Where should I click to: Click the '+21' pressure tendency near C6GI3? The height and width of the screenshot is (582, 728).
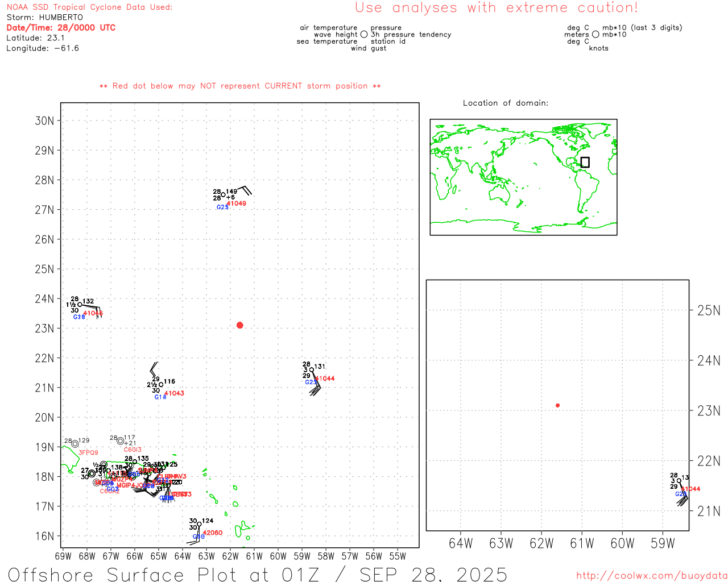tap(130, 443)
